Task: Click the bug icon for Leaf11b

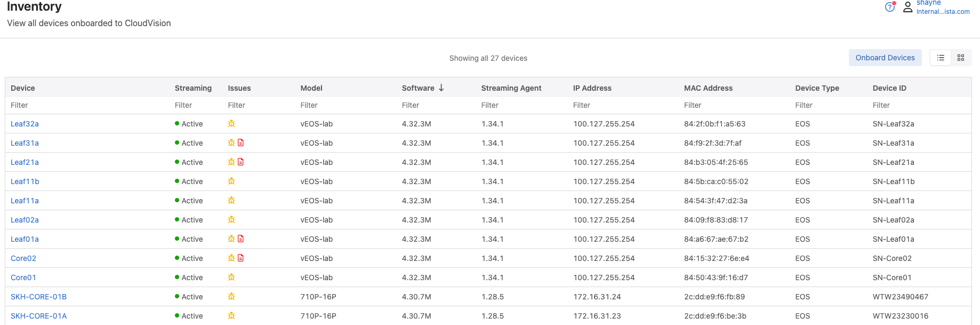Action: [x=231, y=181]
